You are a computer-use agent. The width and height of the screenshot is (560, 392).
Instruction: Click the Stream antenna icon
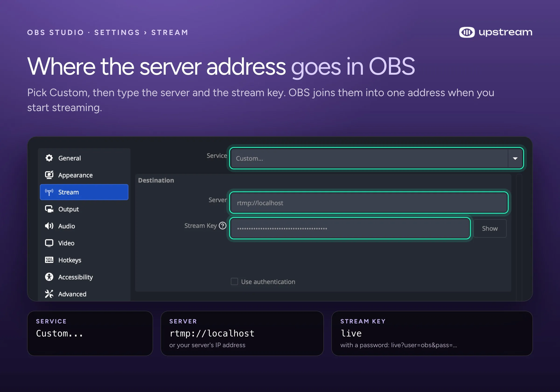point(49,192)
